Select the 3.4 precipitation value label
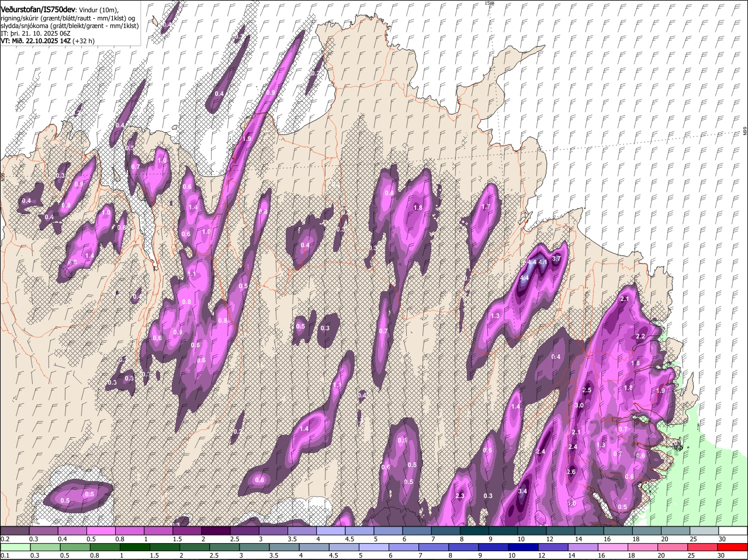The height and width of the screenshot is (560, 748). [523, 492]
